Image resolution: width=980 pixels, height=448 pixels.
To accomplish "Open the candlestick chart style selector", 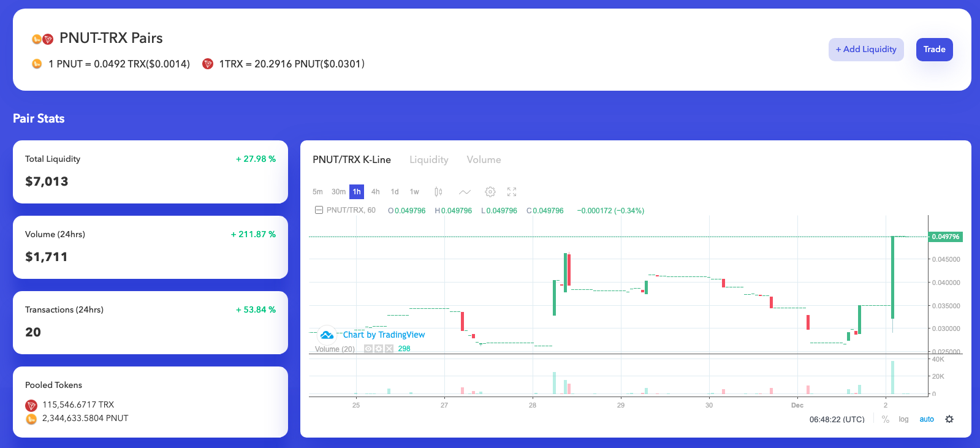I will click(438, 192).
